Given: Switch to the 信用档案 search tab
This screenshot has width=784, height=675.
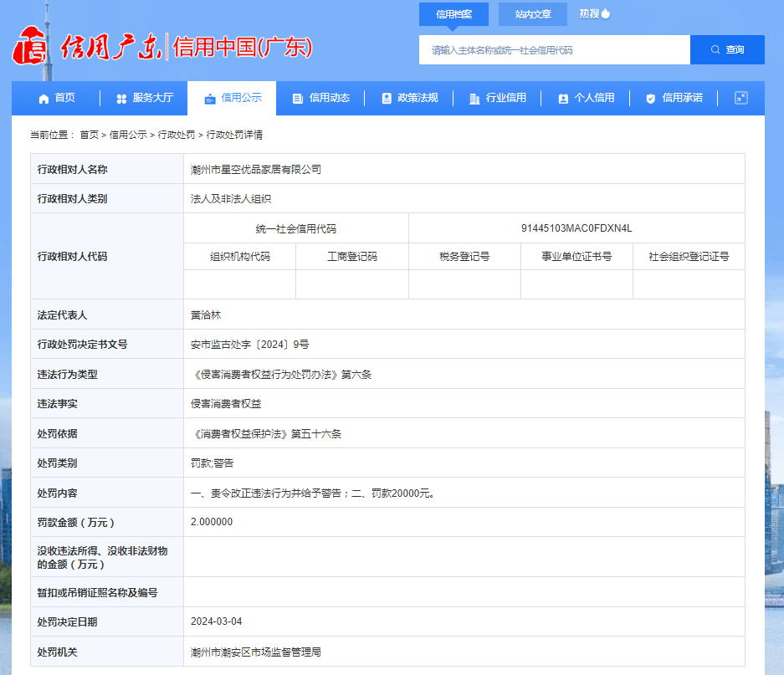Looking at the screenshot, I should point(453,14).
